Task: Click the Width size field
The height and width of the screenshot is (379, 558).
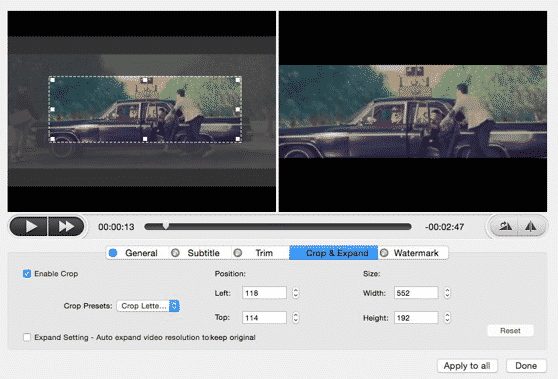Action: tap(416, 293)
